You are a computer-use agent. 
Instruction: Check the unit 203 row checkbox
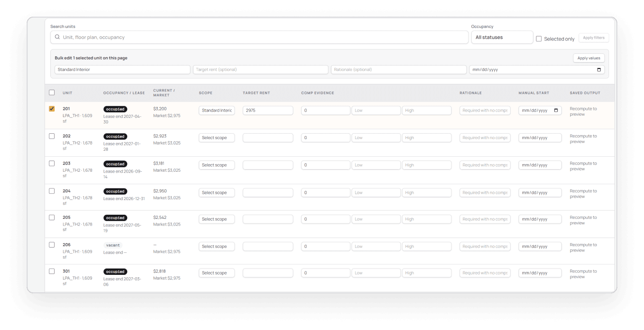(x=52, y=163)
